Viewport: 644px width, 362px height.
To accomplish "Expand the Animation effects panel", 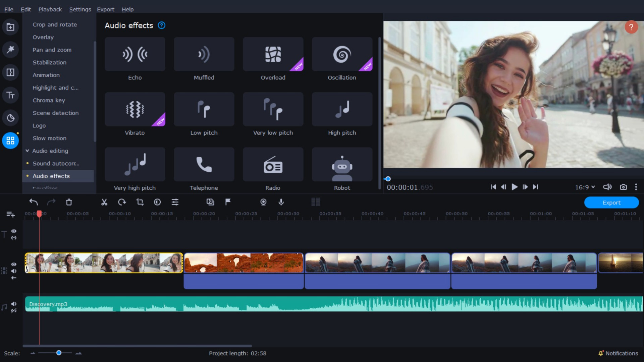I will (x=46, y=75).
